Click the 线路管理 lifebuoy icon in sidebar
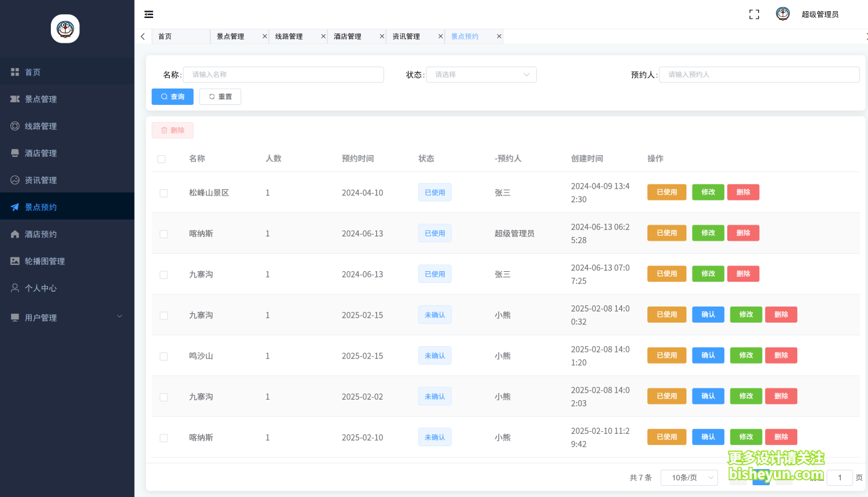The height and width of the screenshot is (497, 868). tap(15, 126)
